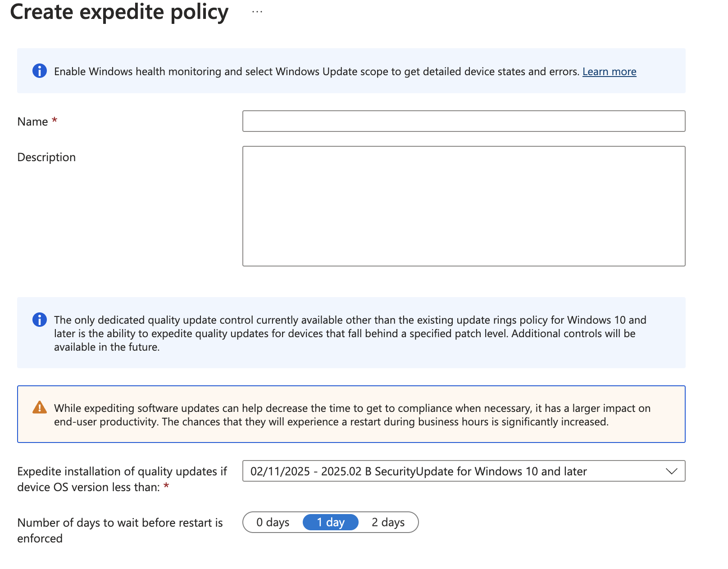The height and width of the screenshot is (569, 728).
Task: Choose 2 days before restart enforced
Action: (388, 522)
